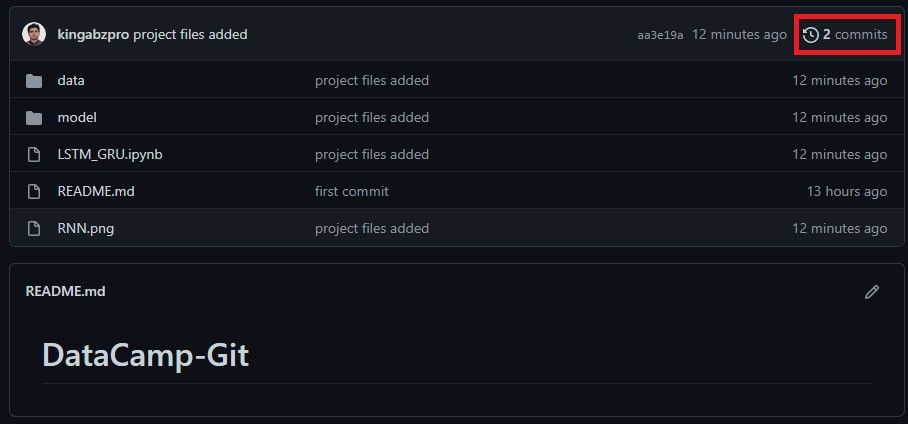Click the README.md file icon in list

(34, 192)
